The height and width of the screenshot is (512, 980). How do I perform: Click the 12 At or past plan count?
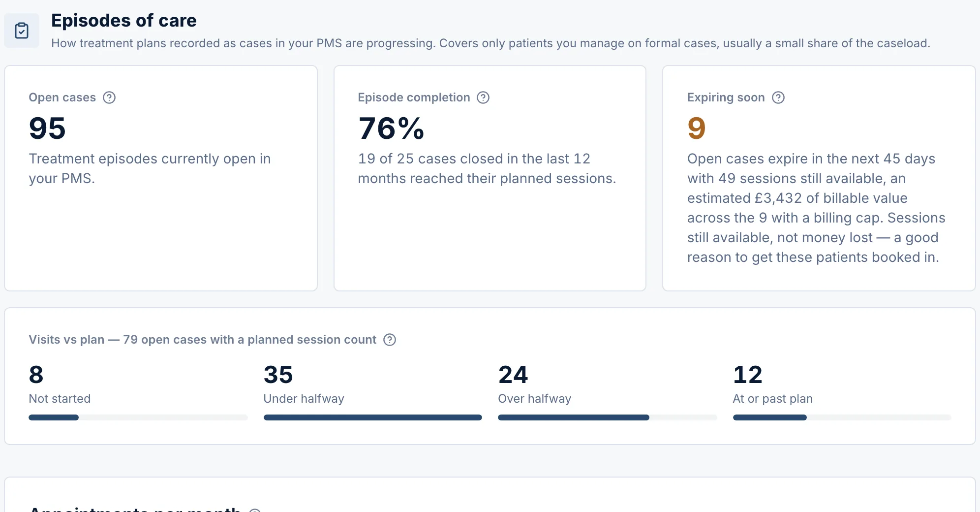click(x=748, y=375)
